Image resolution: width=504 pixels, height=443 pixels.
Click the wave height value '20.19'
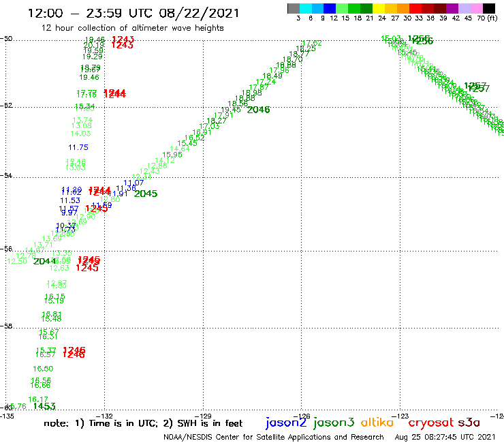click(x=94, y=45)
